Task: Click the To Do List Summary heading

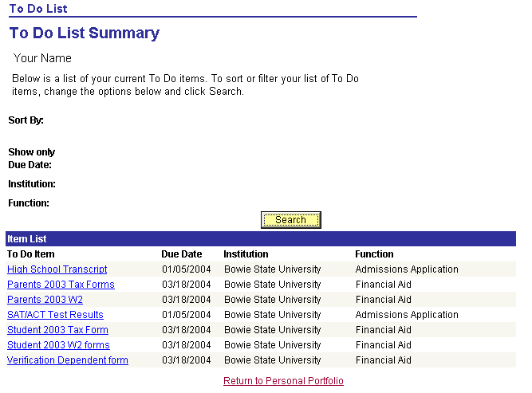Action: pyautogui.click(x=85, y=33)
